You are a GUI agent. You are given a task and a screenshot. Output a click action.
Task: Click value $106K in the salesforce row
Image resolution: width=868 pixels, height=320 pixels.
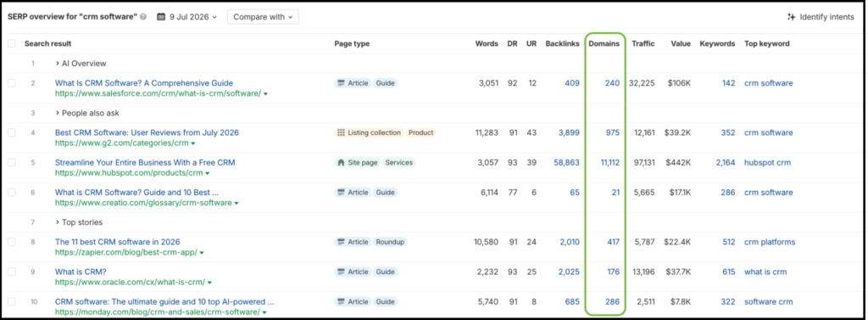(679, 83)
